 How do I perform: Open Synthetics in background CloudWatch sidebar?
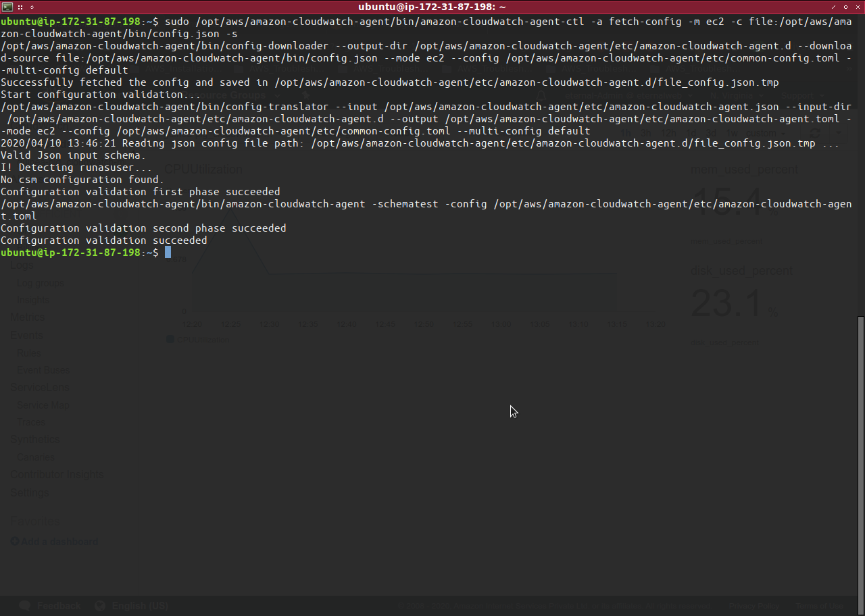click(35, 439)
